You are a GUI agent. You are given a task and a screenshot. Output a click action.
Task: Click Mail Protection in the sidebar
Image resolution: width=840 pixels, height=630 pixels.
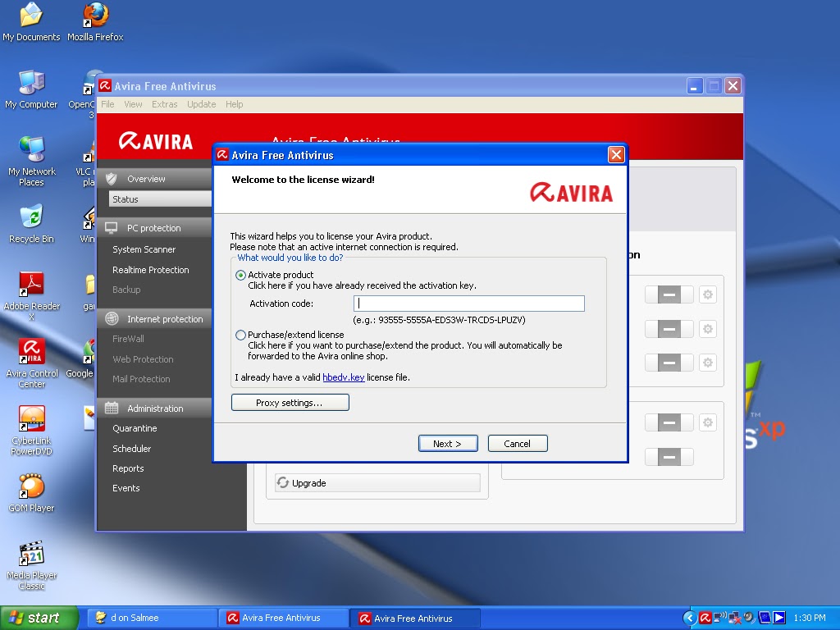point(141,379)
